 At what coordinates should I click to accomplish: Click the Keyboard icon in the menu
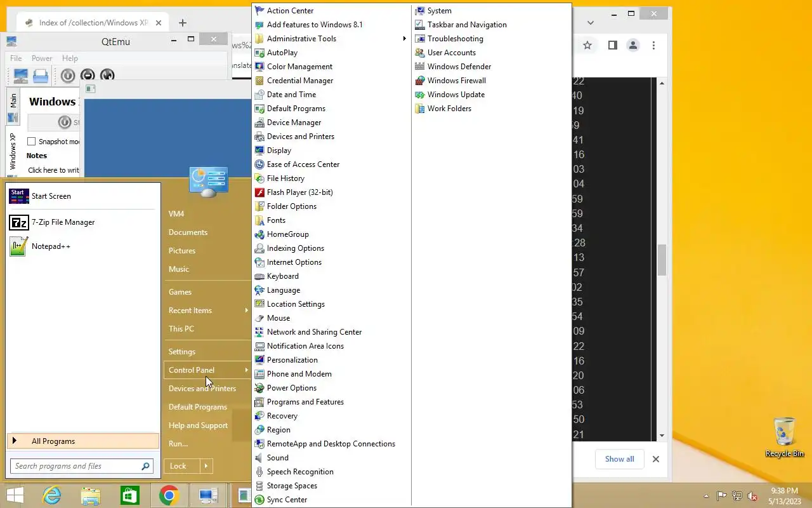click(259, 276)
